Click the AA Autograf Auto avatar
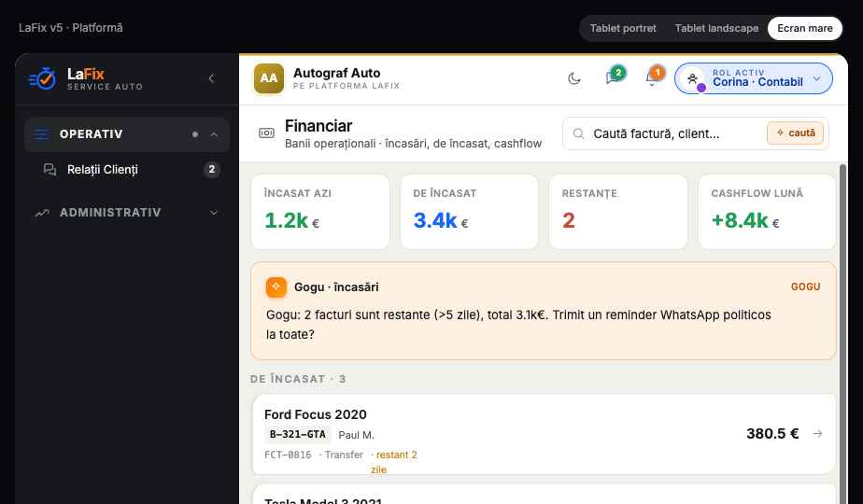 click(x=269, y=78)
